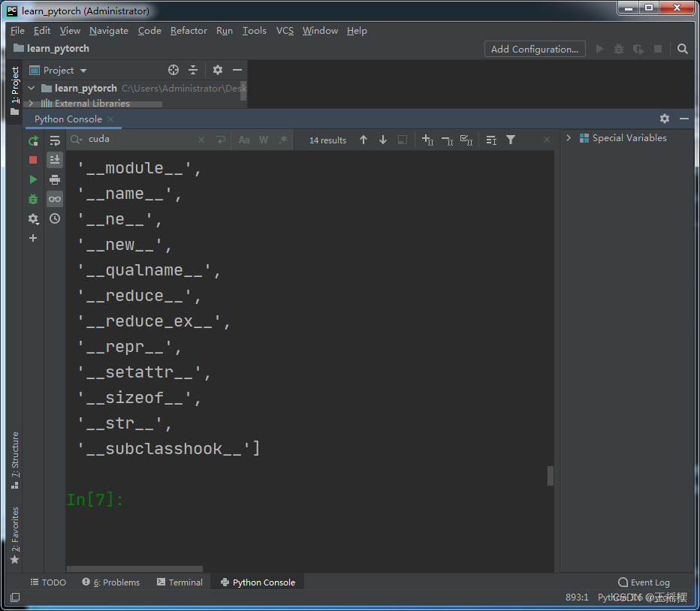Go to next search occurrence

(383, 140)
